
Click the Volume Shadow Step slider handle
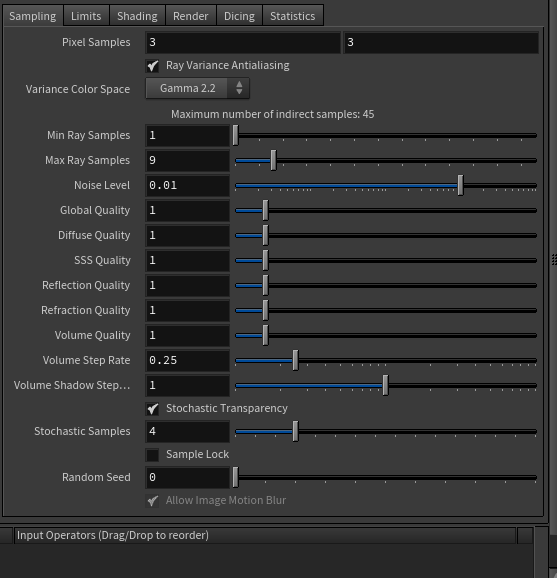pyautogui.click(x=385, y=386)
